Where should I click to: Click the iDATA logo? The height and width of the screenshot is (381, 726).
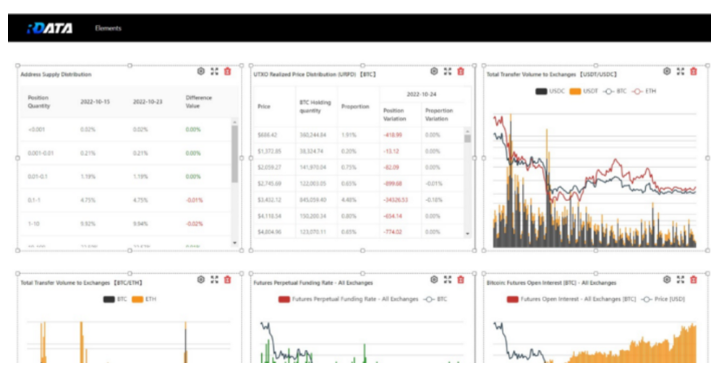[x=50, y=28]
